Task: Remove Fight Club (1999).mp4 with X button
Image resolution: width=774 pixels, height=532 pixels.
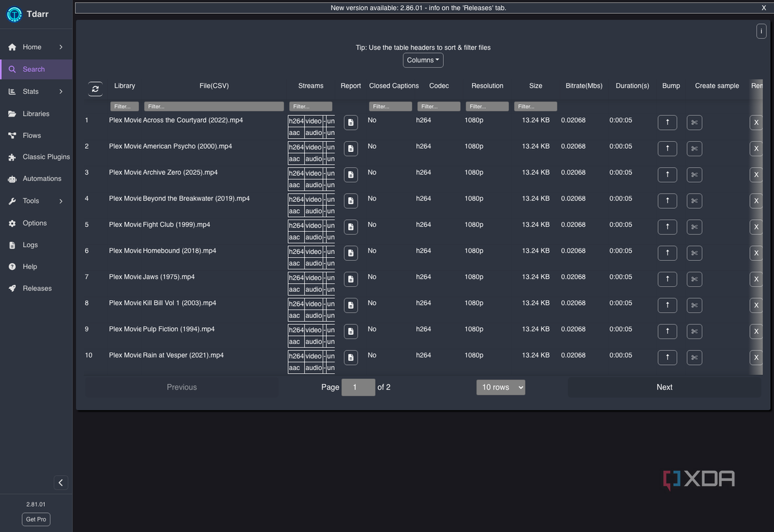Action: (756, 227)
